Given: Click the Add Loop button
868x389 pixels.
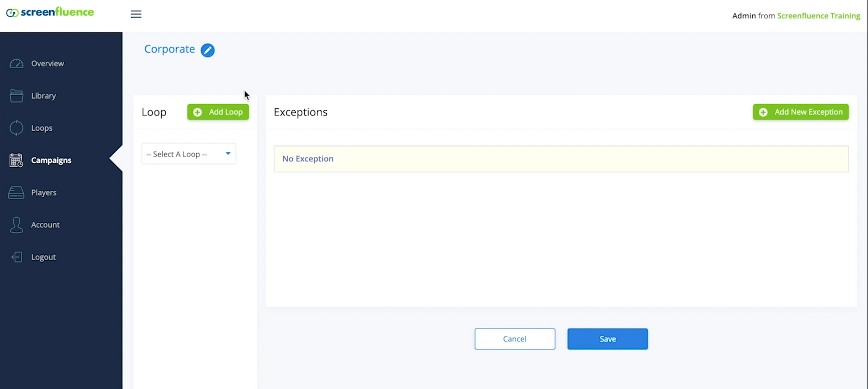Looking at the screenshot, I should click(218, 112).
